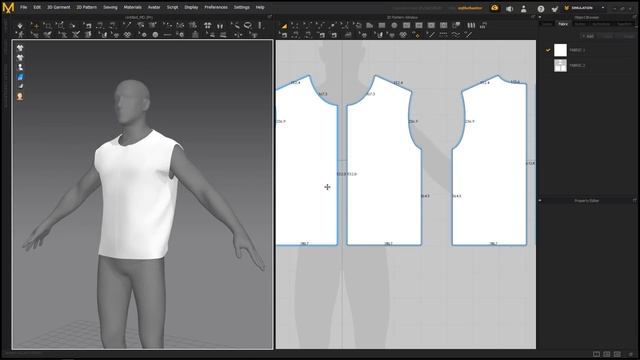640x360 pixels.
Task: Select the Rectangle pattern tool in 2D toolbar
Action: (x=382, y=25)
